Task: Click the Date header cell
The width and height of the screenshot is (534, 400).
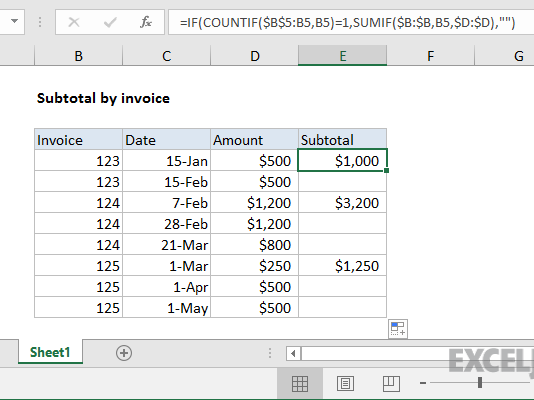Action: point(167,139)
